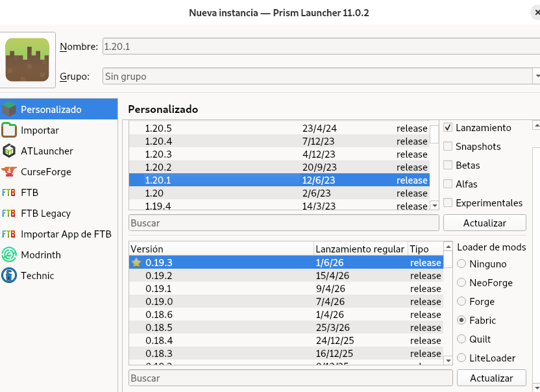Select Minecraft version 1.19.4
Screen dimensions: 540x392
click(x=279, y=205)
